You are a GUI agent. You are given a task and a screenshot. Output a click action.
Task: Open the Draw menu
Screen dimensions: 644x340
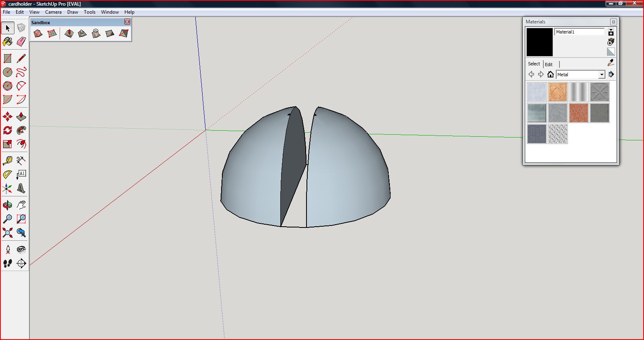[72, 12]
